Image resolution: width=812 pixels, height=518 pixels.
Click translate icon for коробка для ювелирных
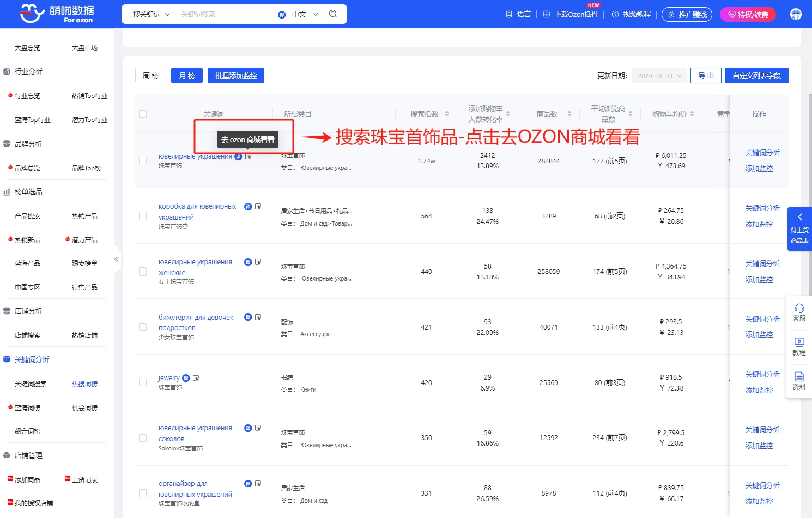click(x=248, y=206)
